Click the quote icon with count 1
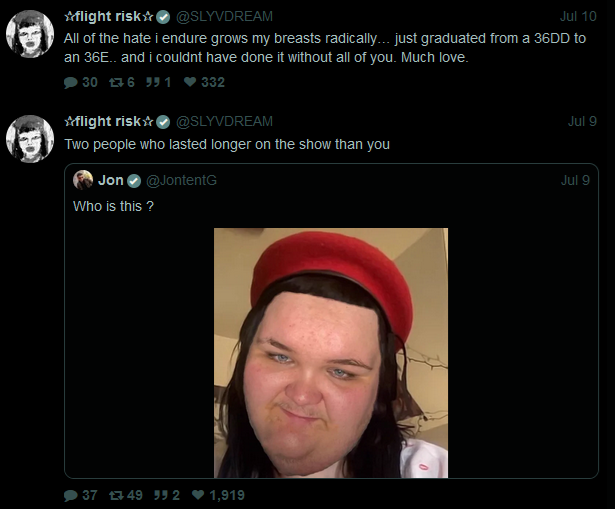Viewport: 615px width, 509px height. (152, 82)
